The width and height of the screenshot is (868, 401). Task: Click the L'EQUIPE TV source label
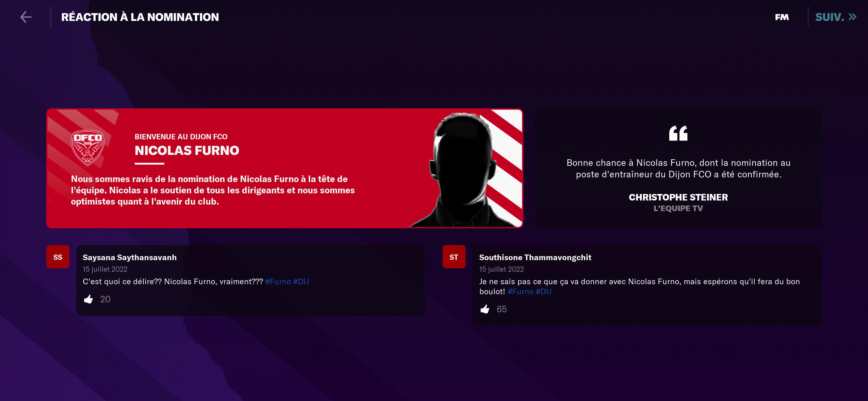click(x=678, y=208)
